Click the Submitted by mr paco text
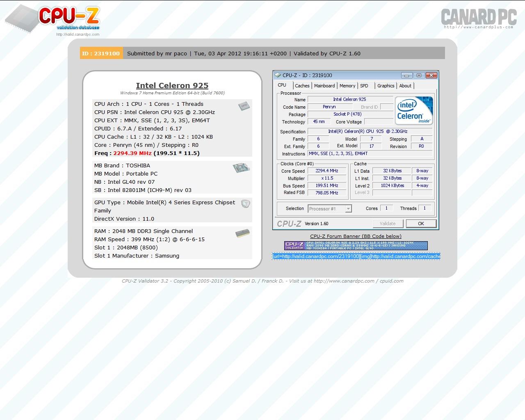Image resolution: width=525 pixels, height=420 pixels. pos(157,53)
